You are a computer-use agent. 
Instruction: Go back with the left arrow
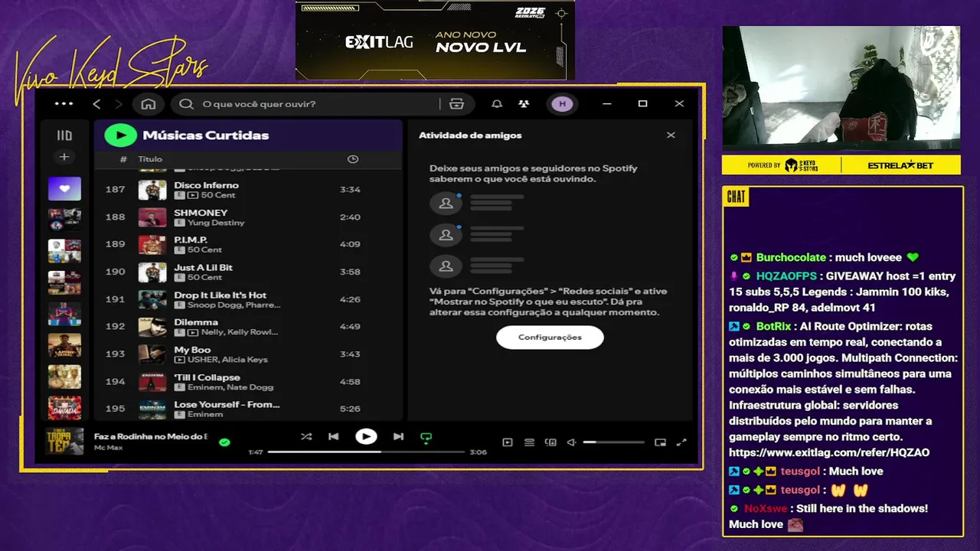click(96, 104)
